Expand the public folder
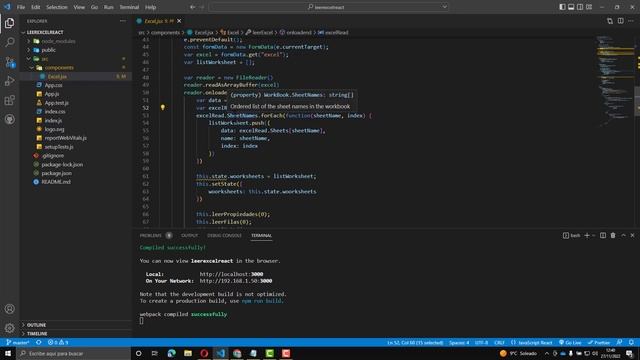Image resolution: width=640 pixels, height=360 pixels. coord(29,50)
